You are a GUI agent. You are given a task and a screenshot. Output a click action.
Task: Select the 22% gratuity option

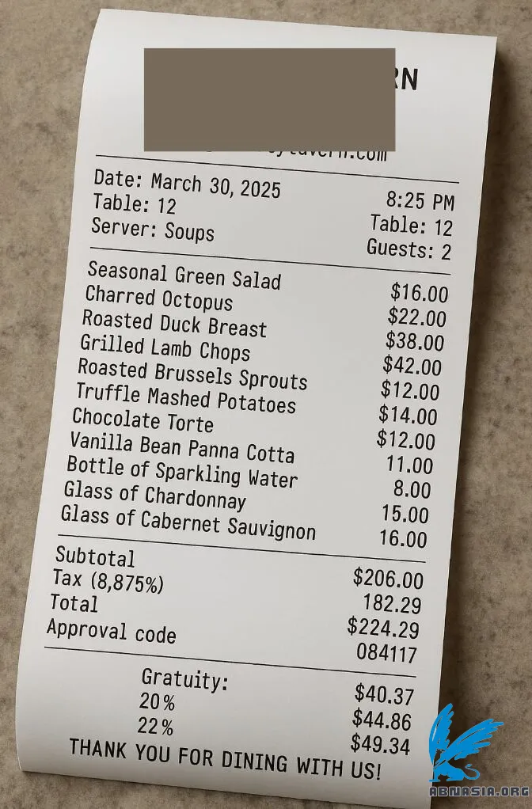(155, 727)
